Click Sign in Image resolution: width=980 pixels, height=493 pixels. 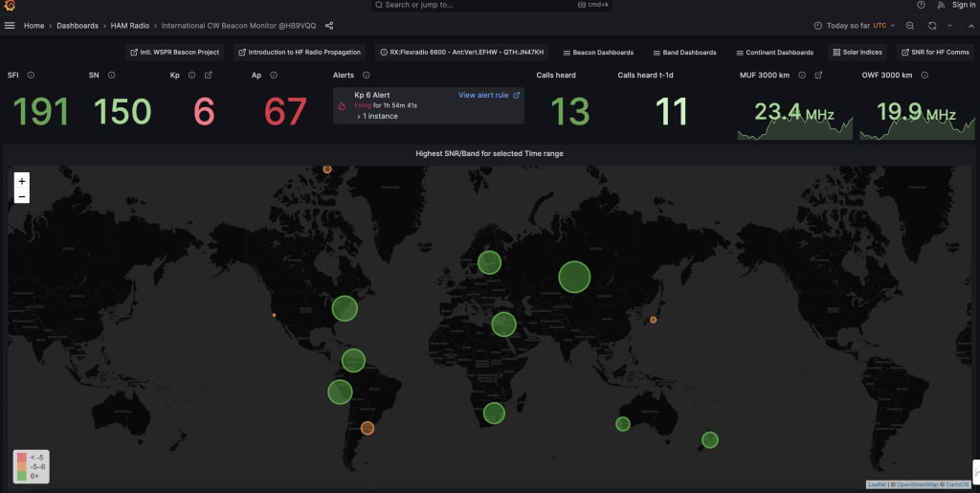click(963, 5)
